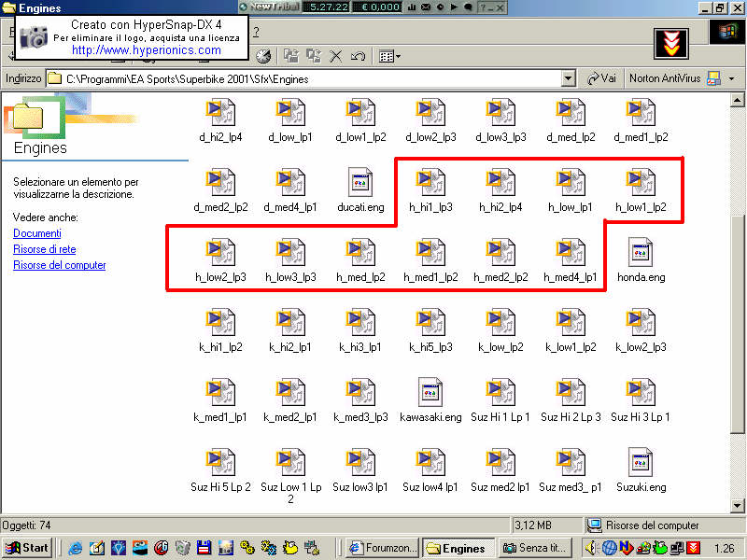
Task: Click the k_hi3_lp1 file name label
Action: [x=360, y=347]
